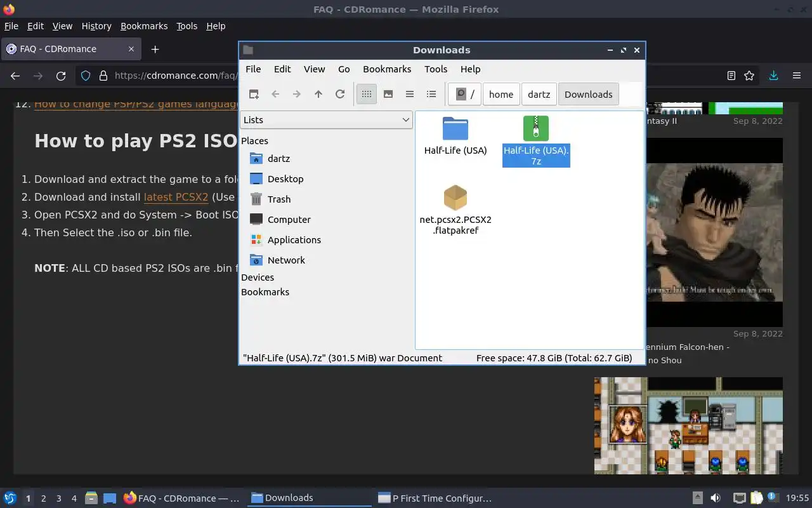Viewport: 812px width, 508px height.
Task: Open Firefox Tools menu
Action: pyautogui.click(x=187, y=26)
